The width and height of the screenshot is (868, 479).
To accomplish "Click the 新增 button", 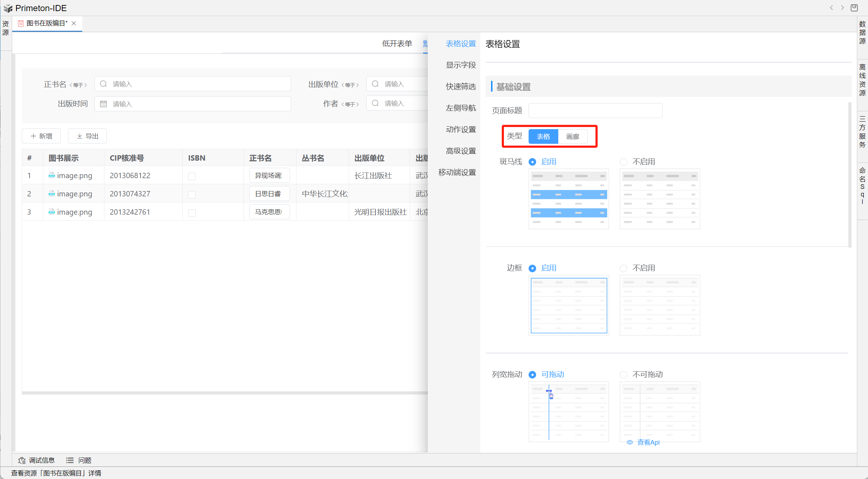I will coord(41,136).
